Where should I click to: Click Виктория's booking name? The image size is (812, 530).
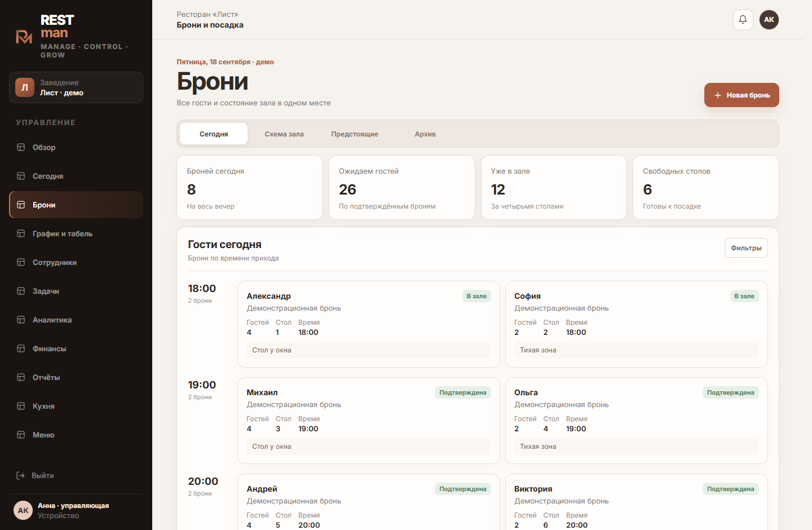(533, 489)
